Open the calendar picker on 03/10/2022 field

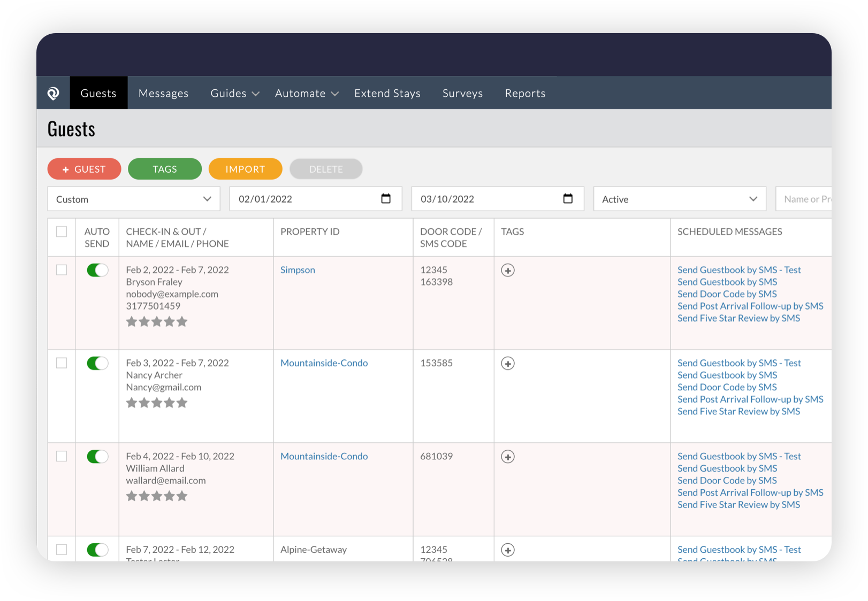[568, 199]
